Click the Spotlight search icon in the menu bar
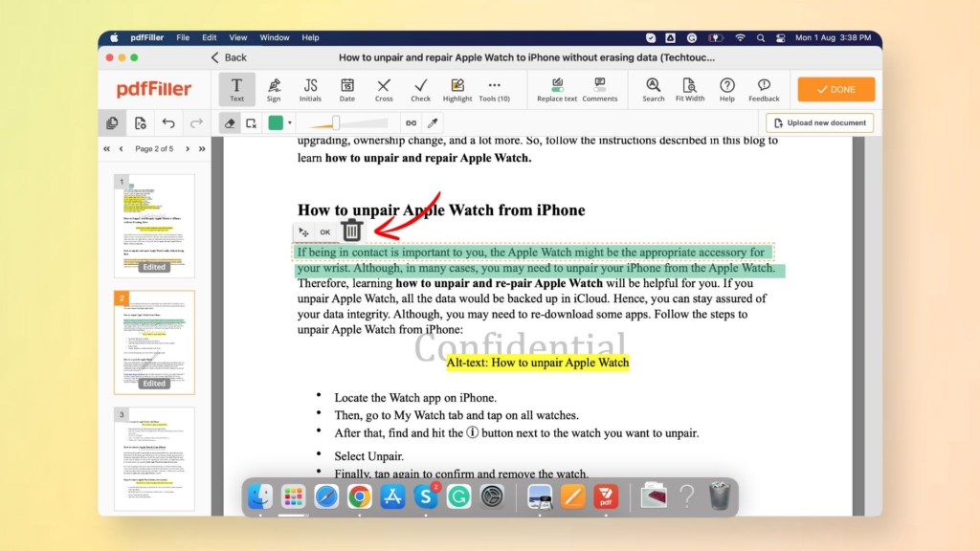980x551 pixels. point(761,37)
